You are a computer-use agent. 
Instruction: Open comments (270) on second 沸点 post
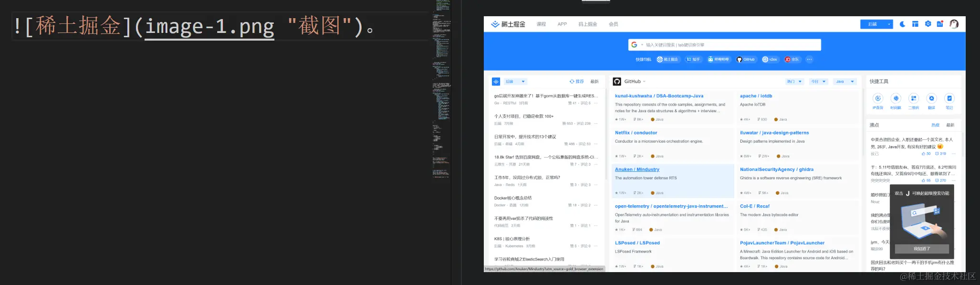(941, 180)
